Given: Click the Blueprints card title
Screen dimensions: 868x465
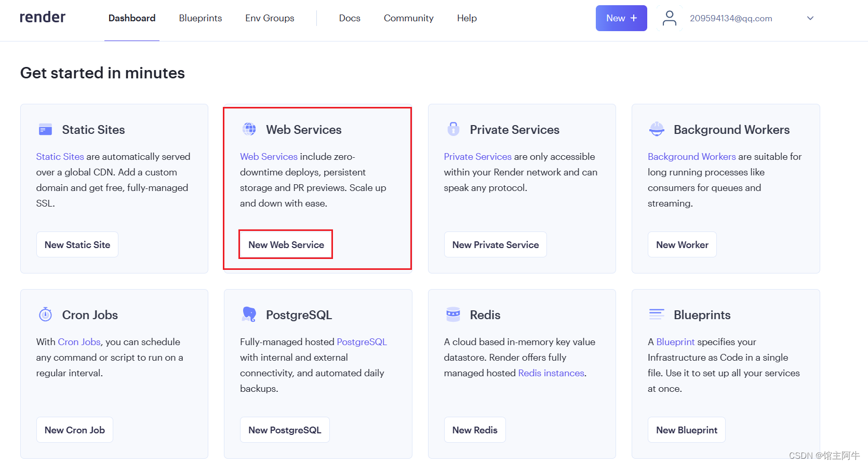Looking at the screenshot, I should coord(702,314).
